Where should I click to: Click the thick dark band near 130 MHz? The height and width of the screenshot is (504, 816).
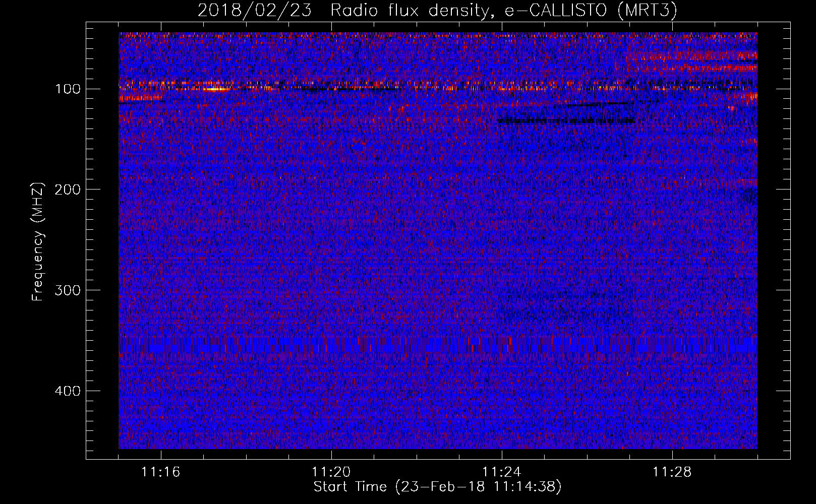[x=566, y=120]
